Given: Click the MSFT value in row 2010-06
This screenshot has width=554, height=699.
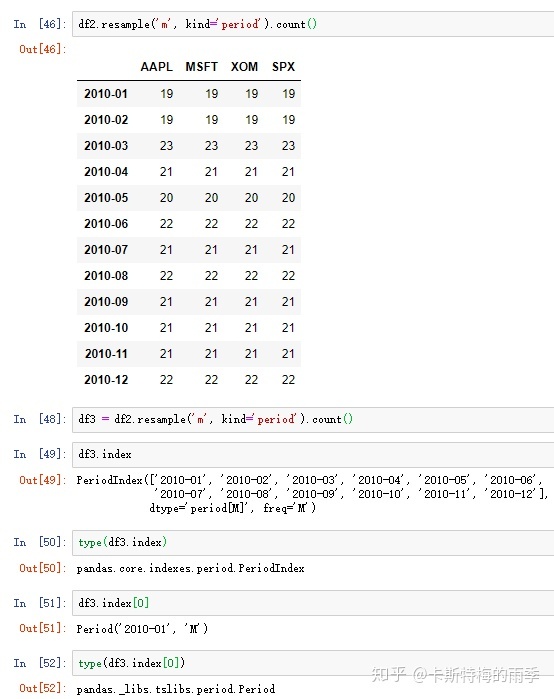Looking at the screenshot, I should (211, 224).
